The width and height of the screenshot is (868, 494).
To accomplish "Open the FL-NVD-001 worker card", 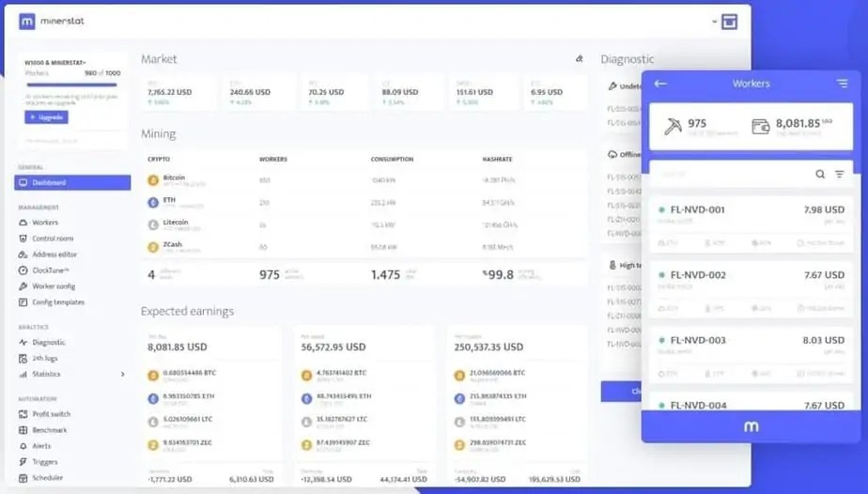I will pos(752,225).
